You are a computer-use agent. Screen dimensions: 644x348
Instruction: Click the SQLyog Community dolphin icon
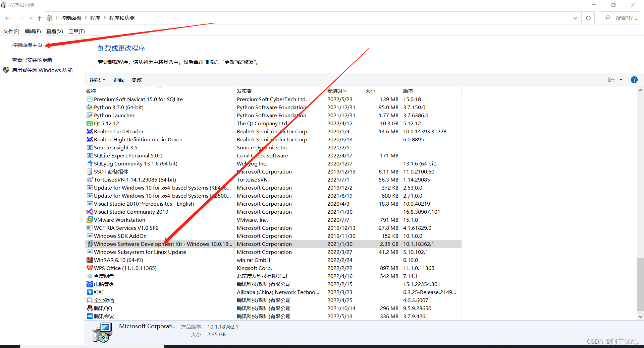90,164
